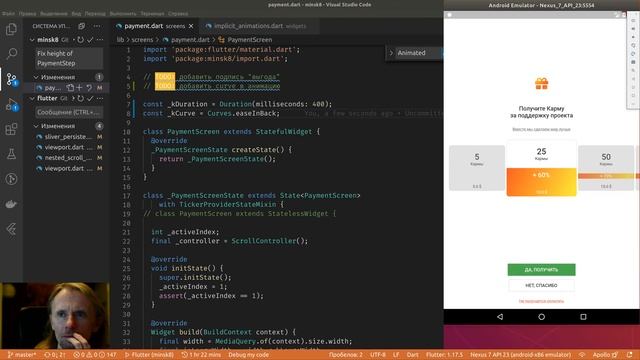
Task: Open the Search view in activity bar
Action: (11, 53)
